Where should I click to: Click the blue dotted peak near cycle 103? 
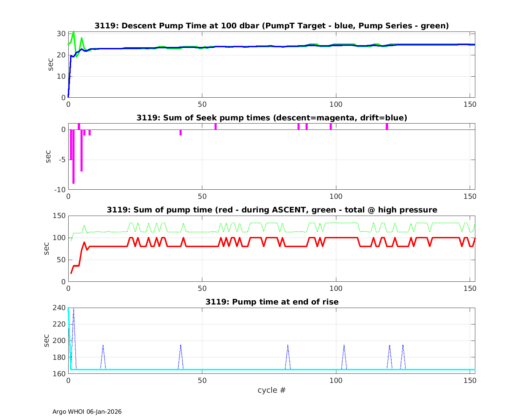click(x=344, y=346)
